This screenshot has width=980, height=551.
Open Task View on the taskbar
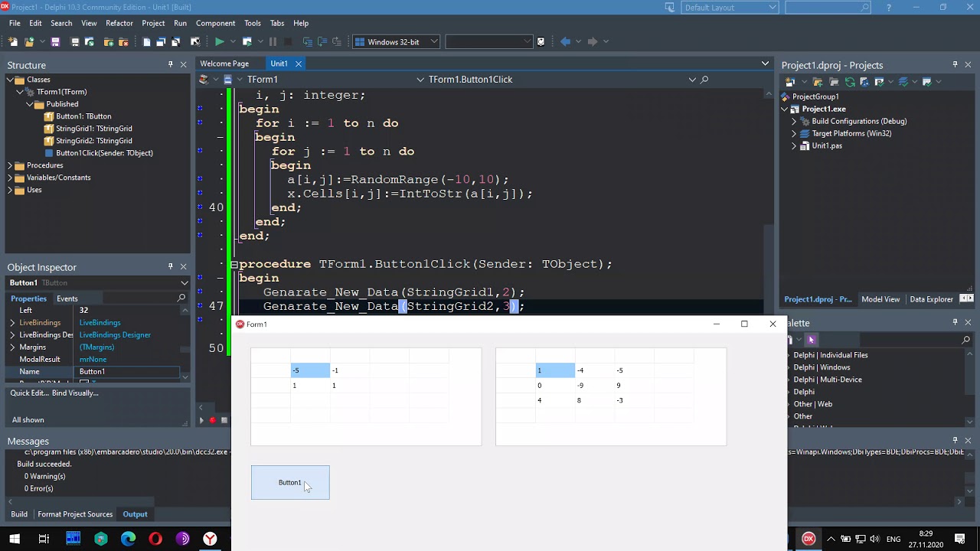tap(44, 539)
